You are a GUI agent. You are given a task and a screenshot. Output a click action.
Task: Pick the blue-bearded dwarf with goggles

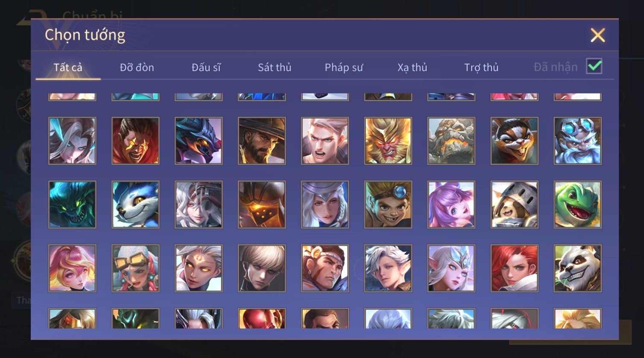coord(578,141)
